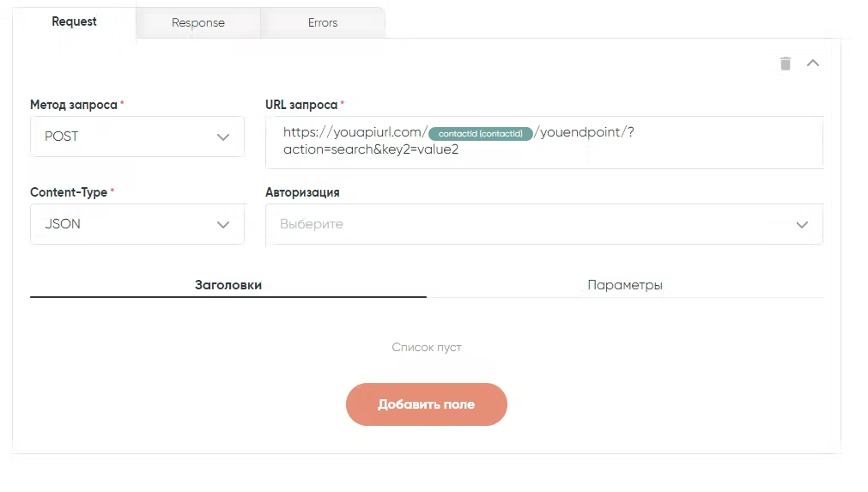Click the chevron arrow in the Авторизация field
The width and height of the screenshot is (868, 492).
802,224
